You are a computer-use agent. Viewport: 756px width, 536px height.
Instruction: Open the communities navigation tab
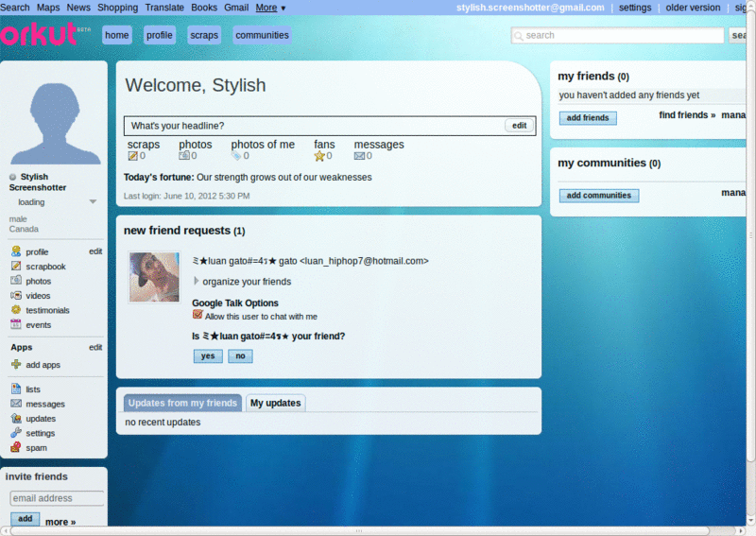click(x=262, y=35)
